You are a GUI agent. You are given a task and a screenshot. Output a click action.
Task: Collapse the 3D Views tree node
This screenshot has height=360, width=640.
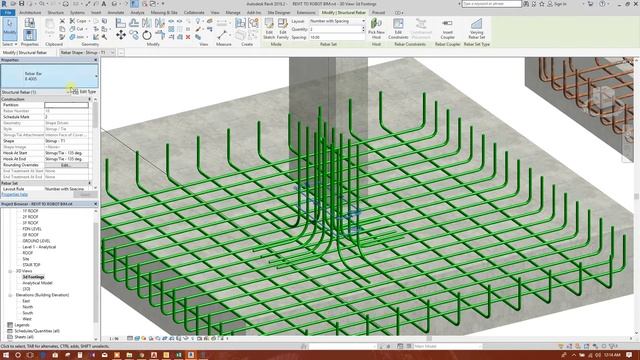pos(10,271)
